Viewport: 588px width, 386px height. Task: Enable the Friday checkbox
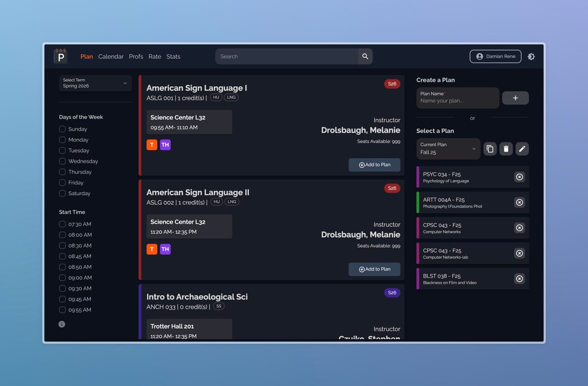(x=62, y=182)
